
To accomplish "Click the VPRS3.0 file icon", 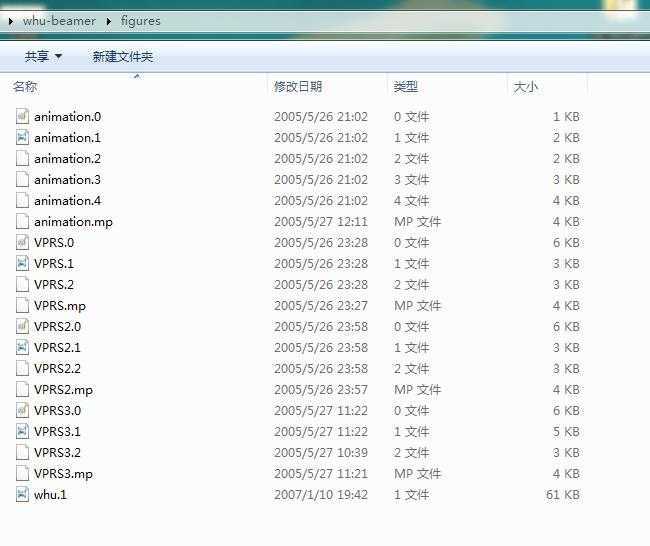I will point(22,410).
